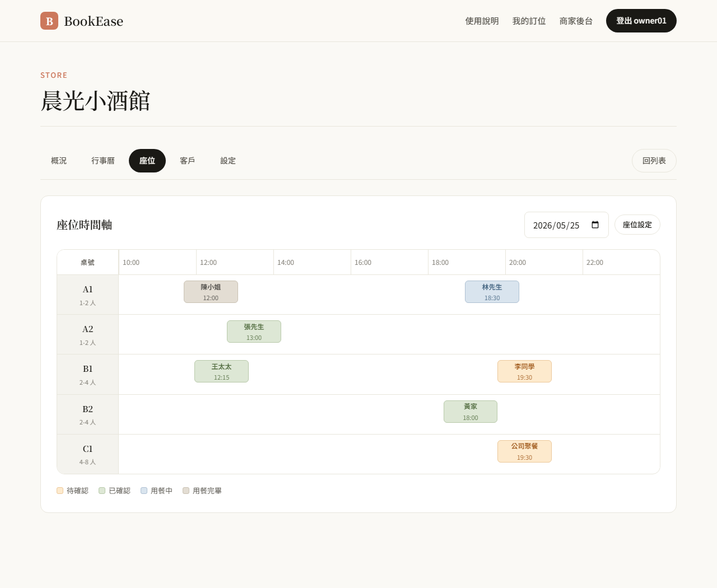The image size is (717, 588).
Task: Click the 用餐中 legend color swatch
Action: pos(144,491)
